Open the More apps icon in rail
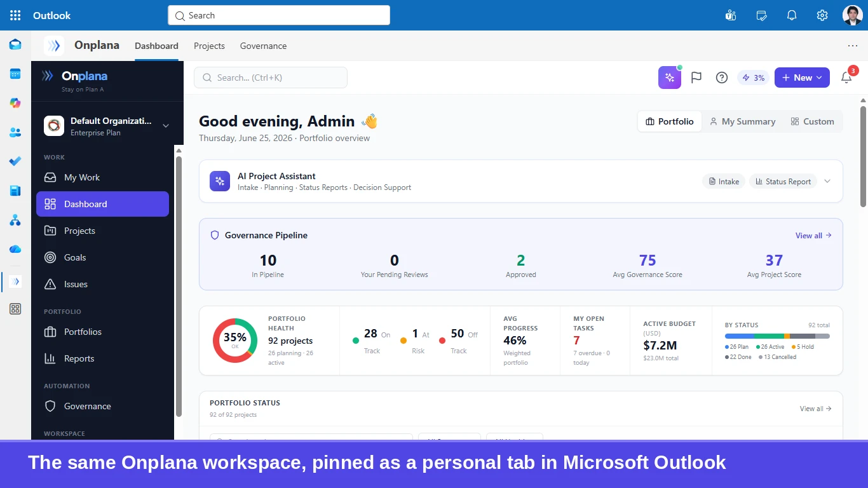 coord(15,309)
